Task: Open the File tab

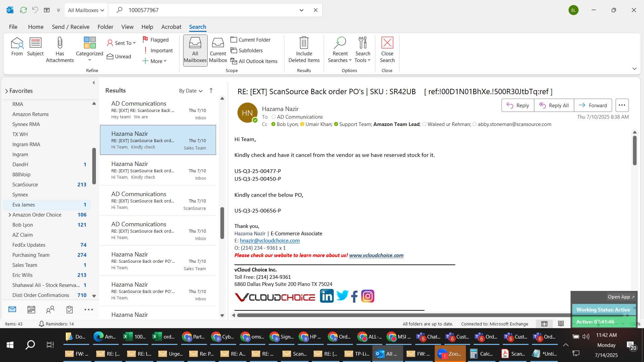Action: 13,27
